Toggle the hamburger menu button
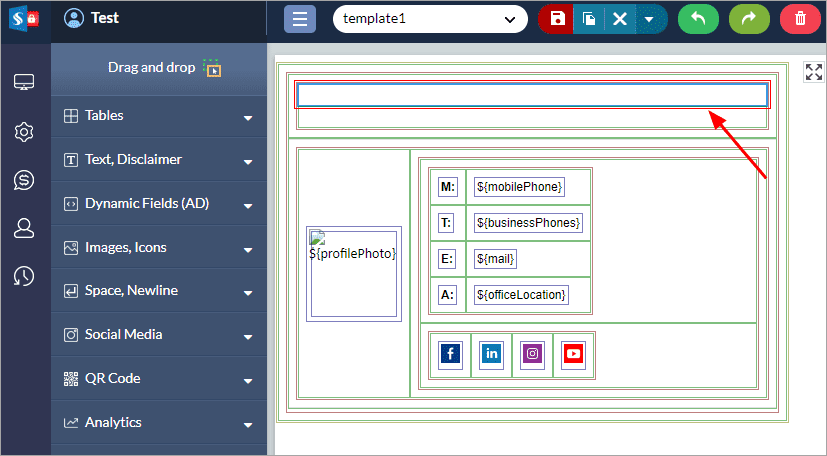The width and height of the screenshot is (827, 456). [x=300, y=19]
